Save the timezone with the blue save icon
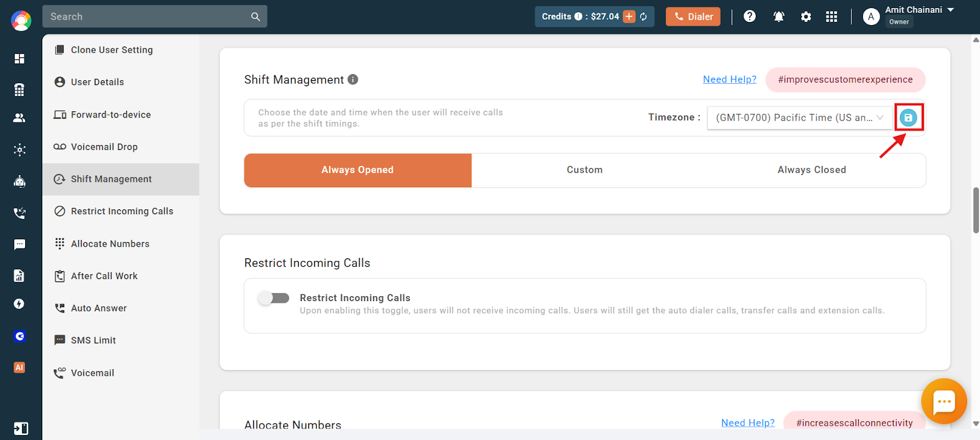This screenshot has width=980, height=440. [908, 117]
